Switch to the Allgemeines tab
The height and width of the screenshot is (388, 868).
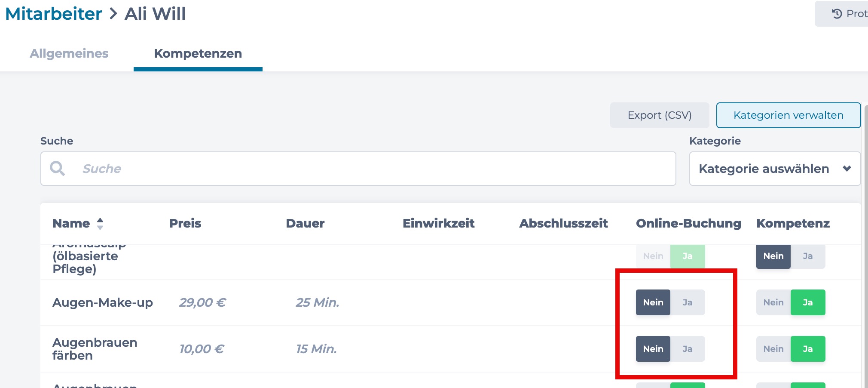point(69,53)
